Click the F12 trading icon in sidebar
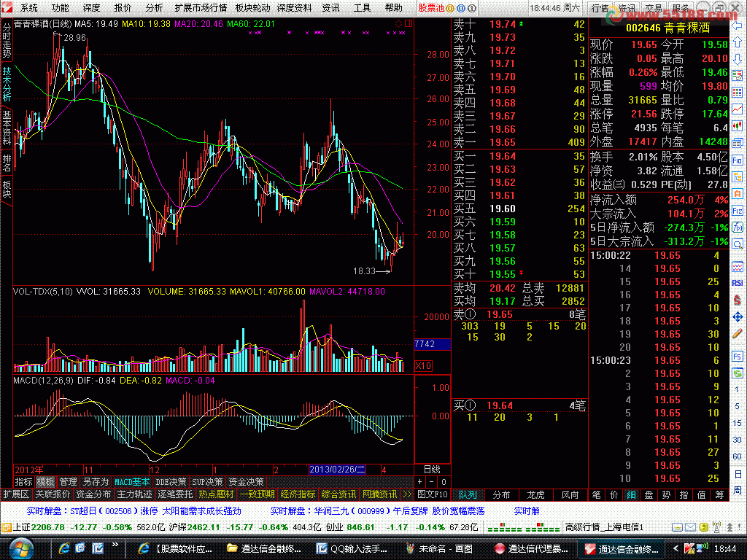This screenshot has height=560, width=747. coord(738,211)
